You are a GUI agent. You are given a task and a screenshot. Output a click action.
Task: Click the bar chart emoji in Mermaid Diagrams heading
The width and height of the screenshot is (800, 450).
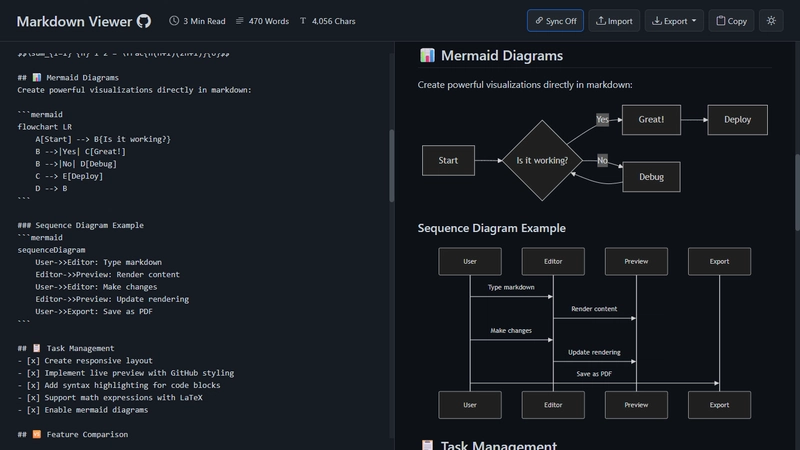427,55
